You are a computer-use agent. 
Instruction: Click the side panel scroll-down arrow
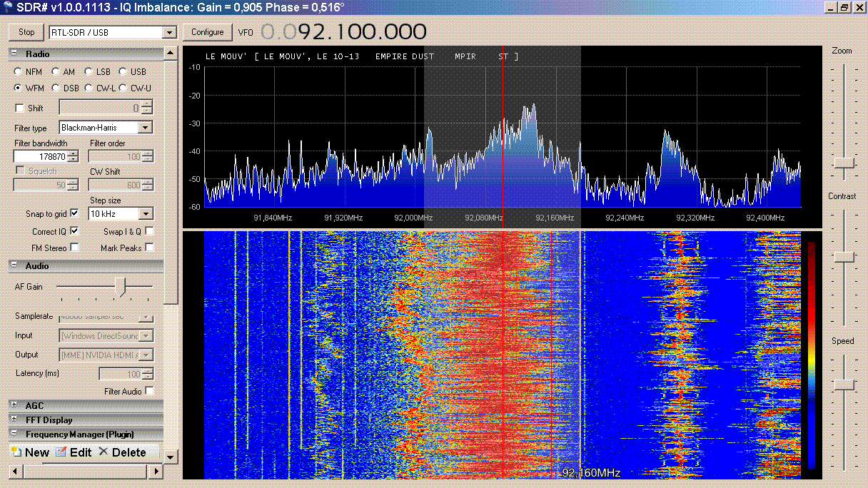[x=170, y=457]
